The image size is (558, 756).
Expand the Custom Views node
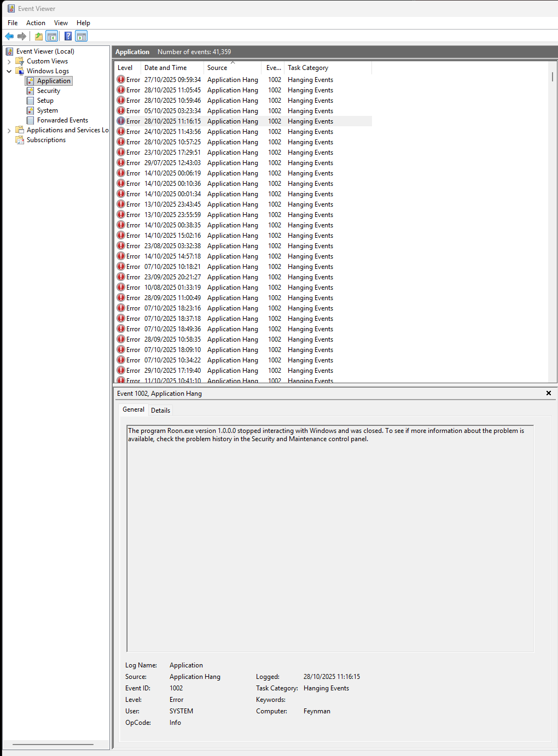[x=9, y=62]
